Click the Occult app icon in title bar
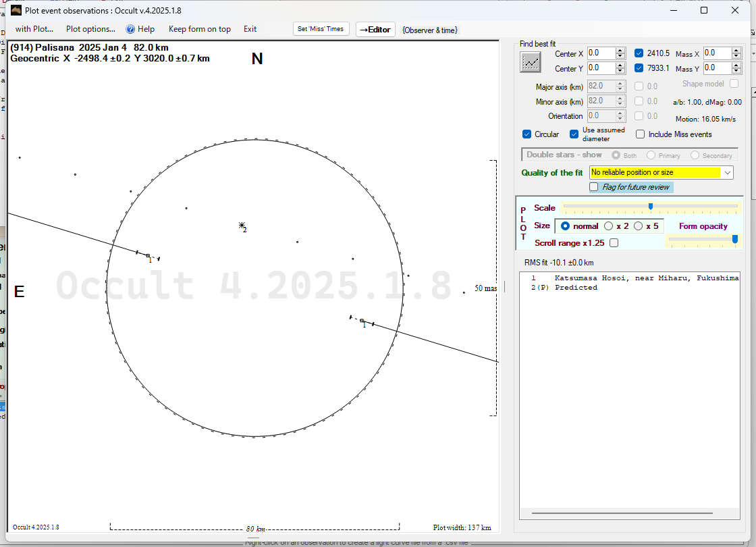Viewport: 756px width, 547px height. click(16, 10)
